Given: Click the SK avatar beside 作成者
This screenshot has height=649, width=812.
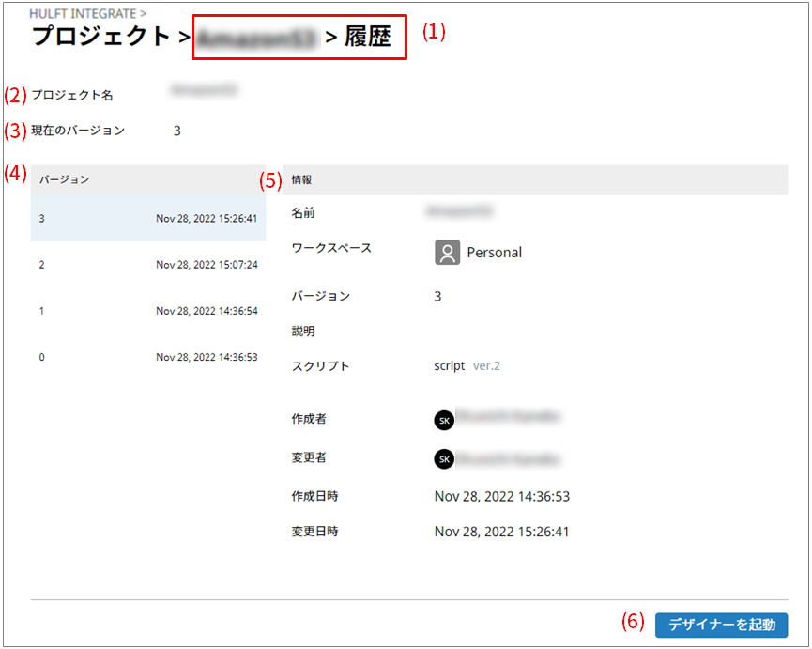Looking at the screenshot, I should [x=444, y=420].
